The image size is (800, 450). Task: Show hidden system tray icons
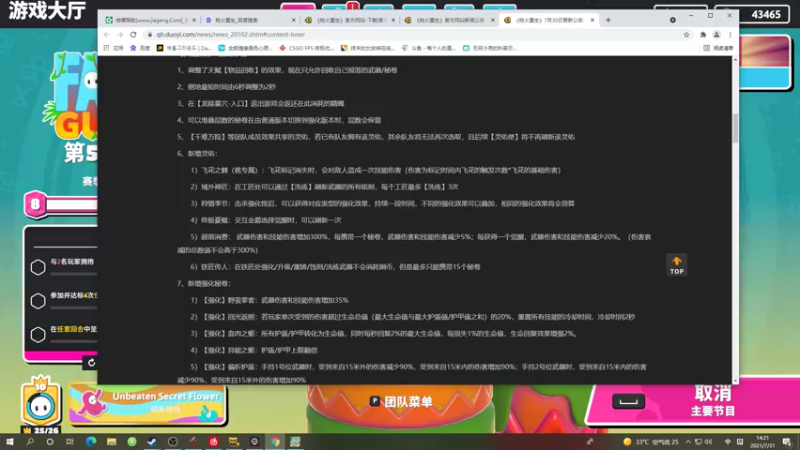point(688,442)
